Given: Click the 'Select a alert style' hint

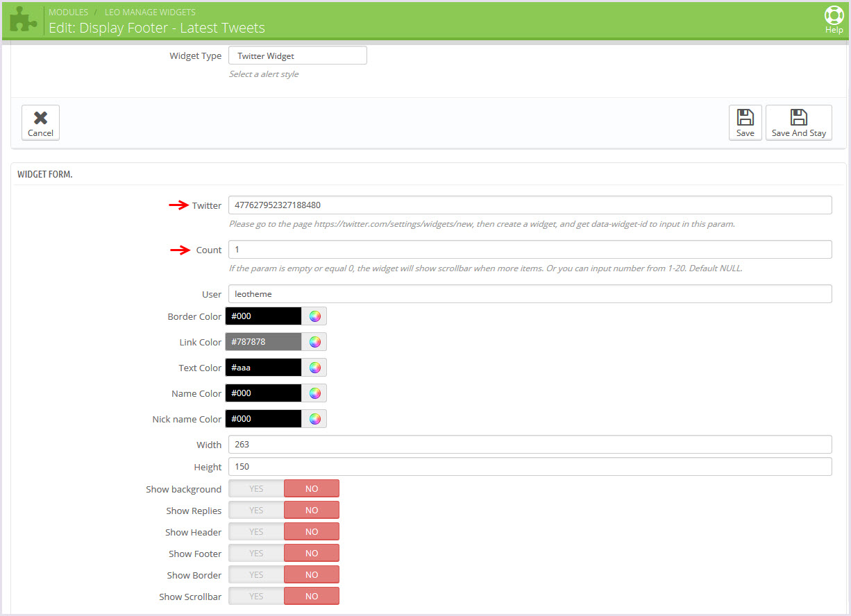Looking at the screenshot, I should (x=264, y=74).
